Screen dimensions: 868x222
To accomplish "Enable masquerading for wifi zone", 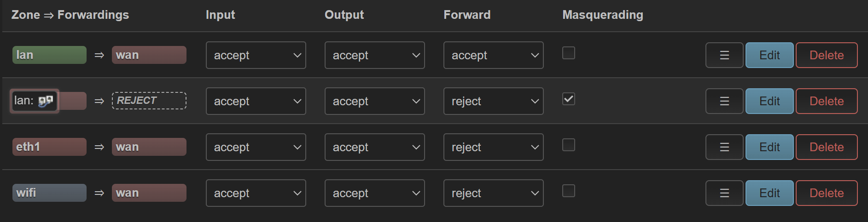I will click(x=569, y=191).
